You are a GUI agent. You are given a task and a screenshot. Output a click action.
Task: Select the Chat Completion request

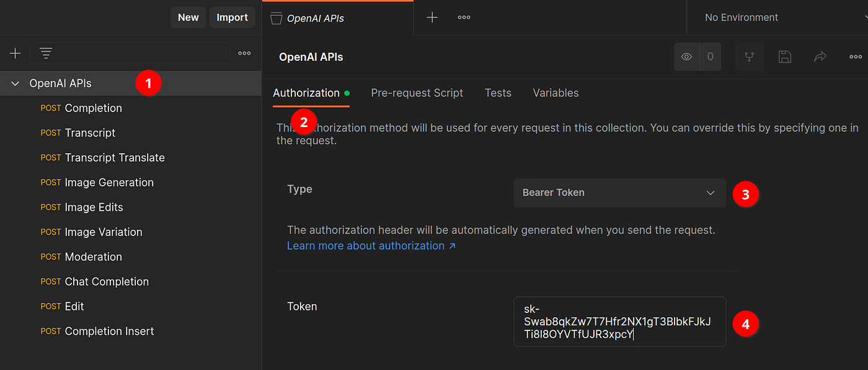coord(106,281)
